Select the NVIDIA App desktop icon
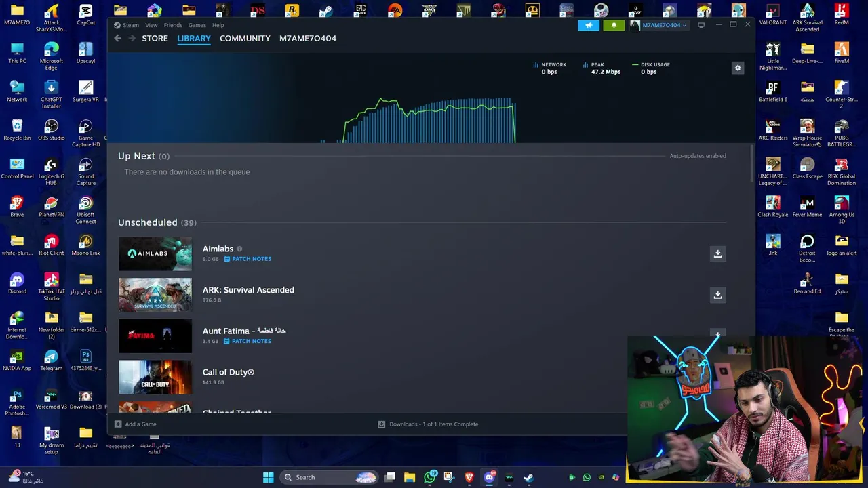 click(x=17, y=360)
